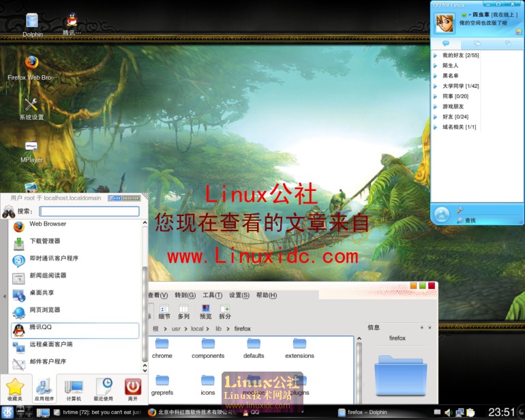The width and height of the screenshot is (525, 420).
Task: Choose 即时通讯客户程序 in the launcher menu
Action: click(x=75, y=261)
